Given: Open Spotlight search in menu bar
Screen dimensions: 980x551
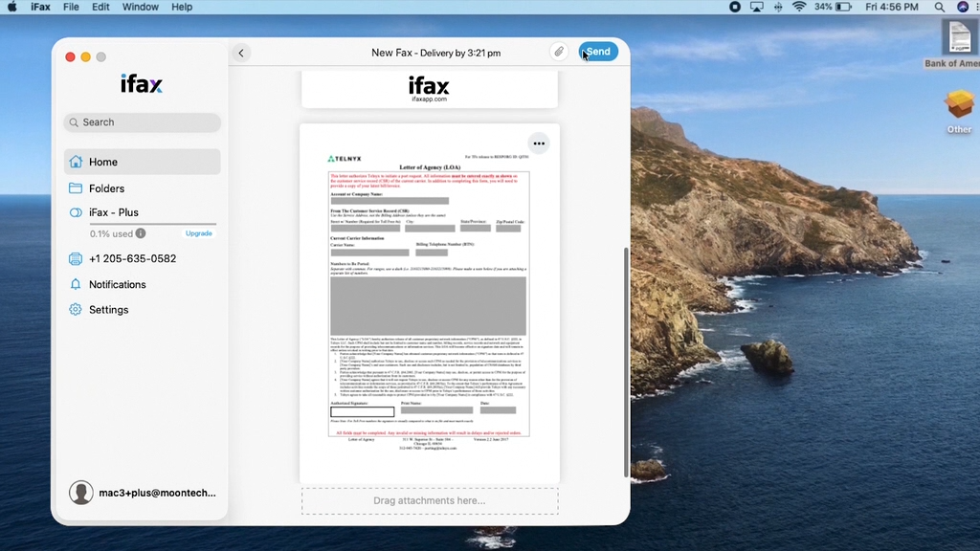Looking at the screenshot, I should (x=940, y=7).
